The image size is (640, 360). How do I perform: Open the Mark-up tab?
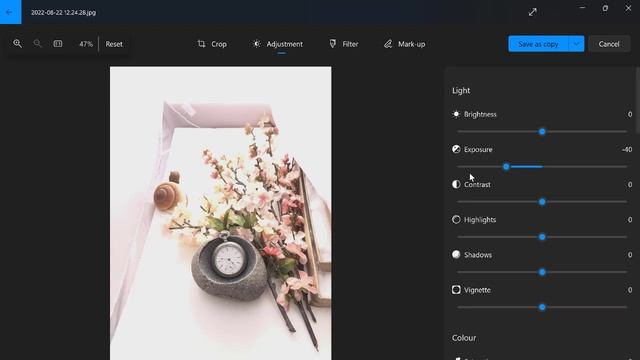click(404, 44)
